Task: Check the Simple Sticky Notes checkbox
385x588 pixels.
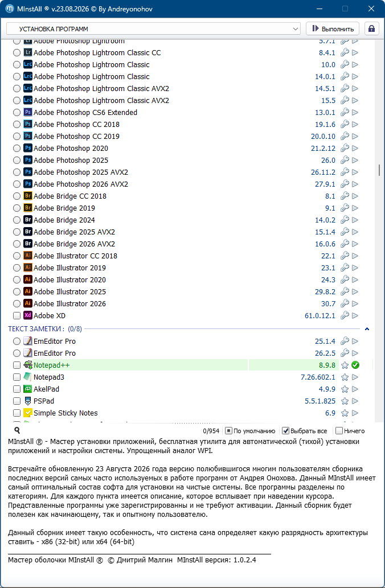Action: (17, 413)
